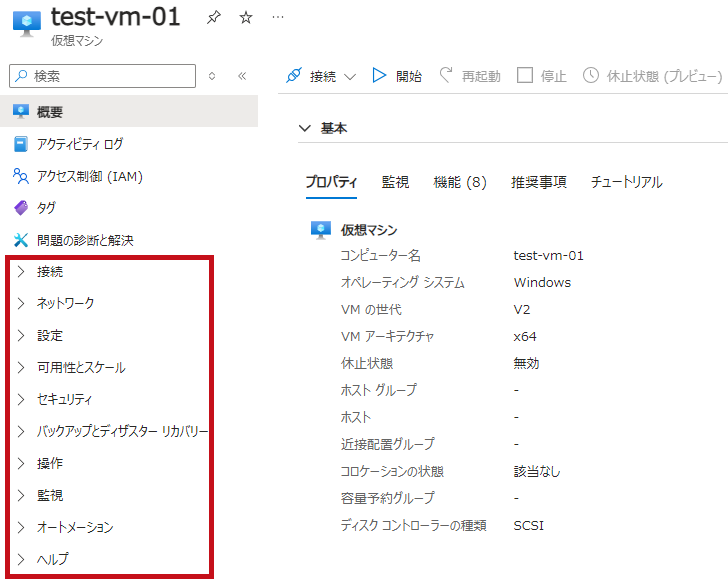Expand 可用性とスケール group
Viewport: 728px width, 584px height.
click(21, 368)
